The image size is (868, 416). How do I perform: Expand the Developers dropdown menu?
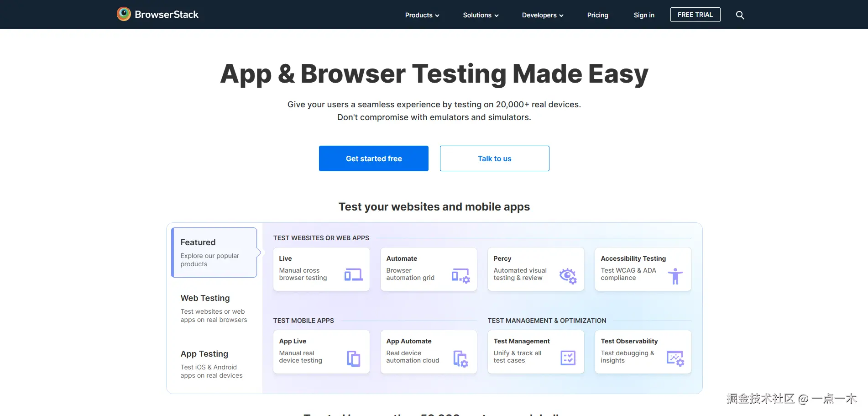(x=543, y=15)
